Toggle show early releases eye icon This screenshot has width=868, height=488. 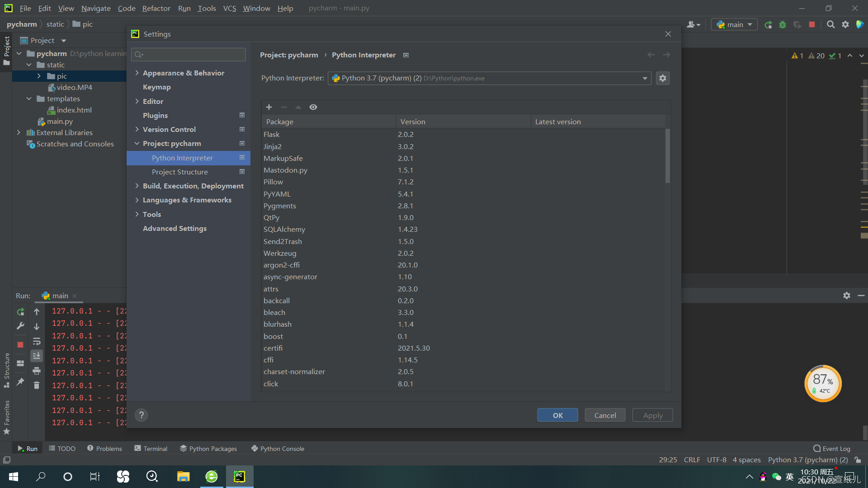click(313, 107)
